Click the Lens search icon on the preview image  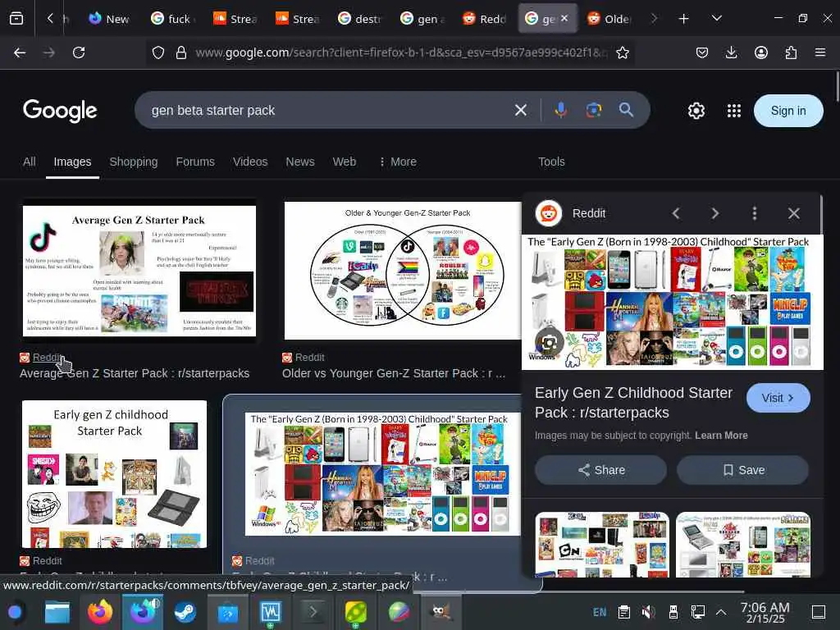(549, 342)
